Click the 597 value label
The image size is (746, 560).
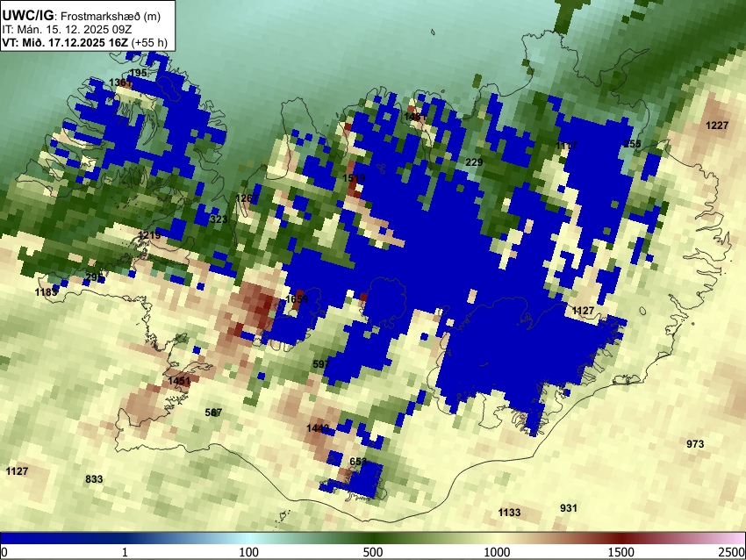(x=321, y=364)
